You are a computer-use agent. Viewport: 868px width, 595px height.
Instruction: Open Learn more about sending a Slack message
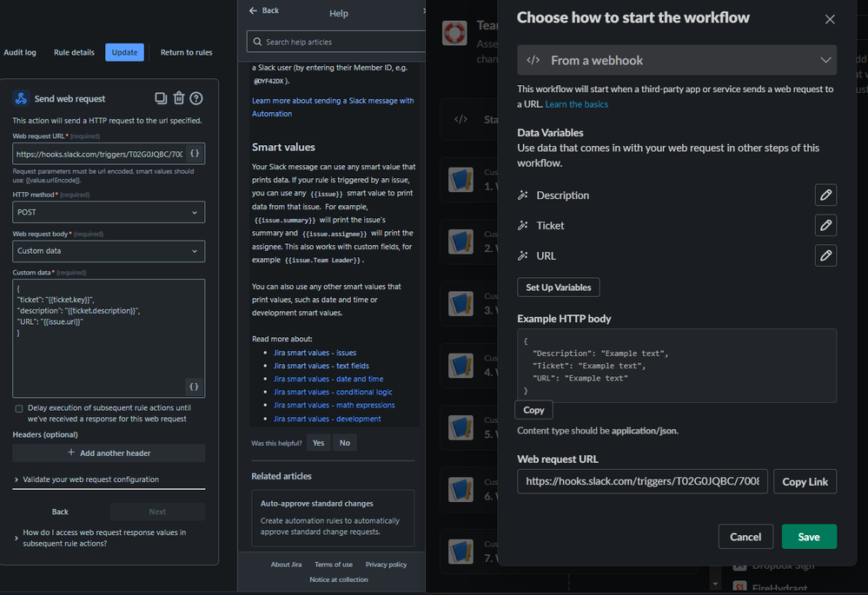[x=333, y=107]
